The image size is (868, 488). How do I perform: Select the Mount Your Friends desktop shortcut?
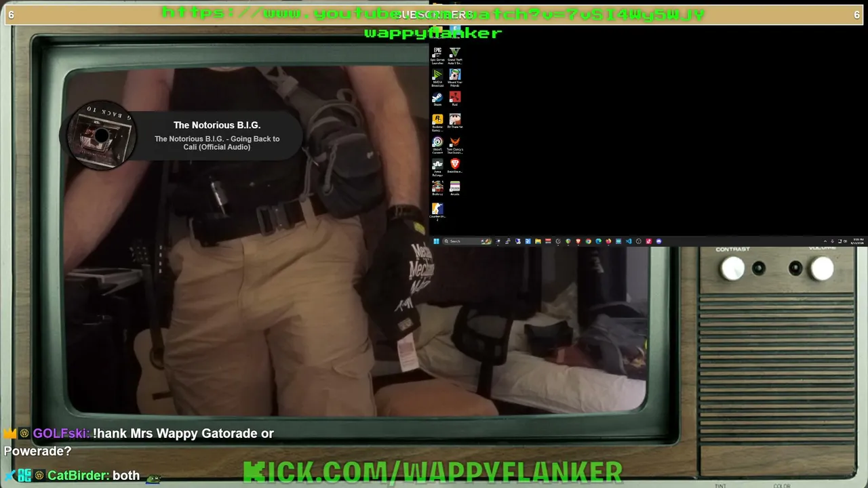[x=455, y=77]
